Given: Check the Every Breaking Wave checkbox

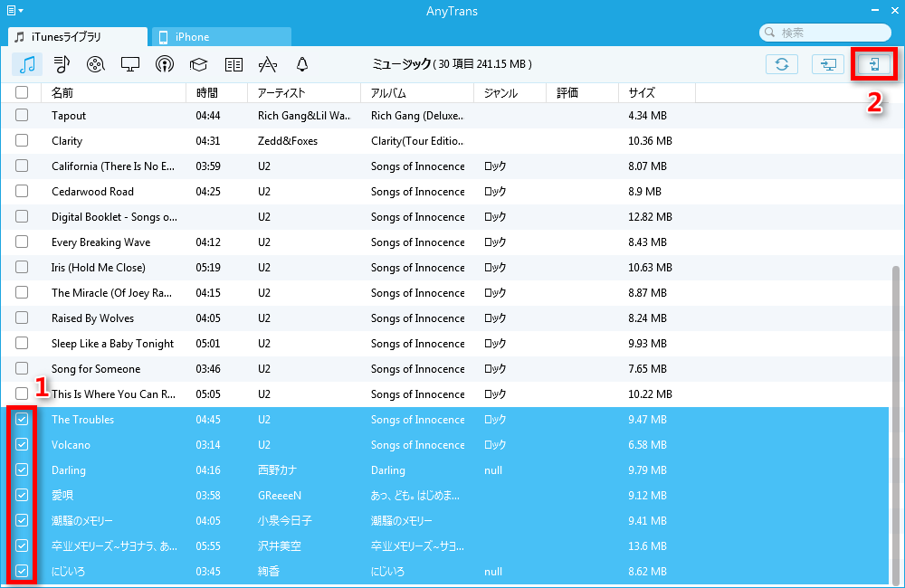Looking at the screenshot, I should 22,242.
